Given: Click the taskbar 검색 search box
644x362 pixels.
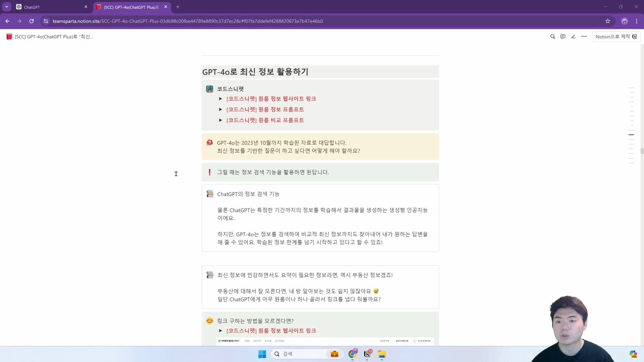Looking at the screenshot, I should 307,354.
